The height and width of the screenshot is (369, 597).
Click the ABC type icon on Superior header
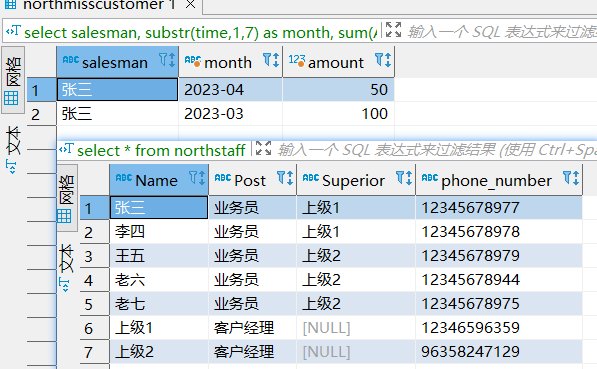pyautogui.click(x=311, y=178)
